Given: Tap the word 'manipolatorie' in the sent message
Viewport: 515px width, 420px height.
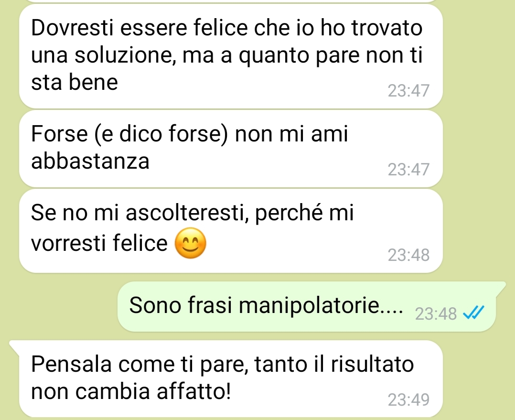Looking at the screenshot, I should pyautogui.click(x=309, y=305).
